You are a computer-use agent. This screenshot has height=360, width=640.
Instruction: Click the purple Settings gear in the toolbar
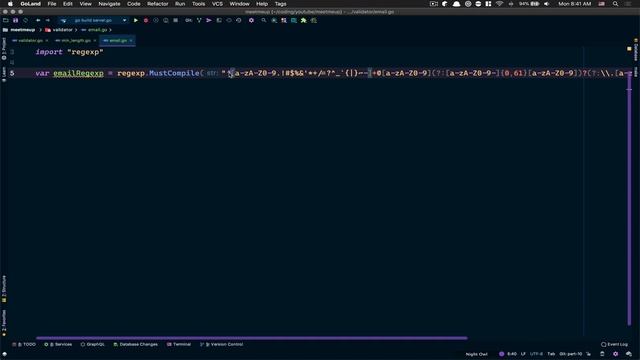point(251,20)
